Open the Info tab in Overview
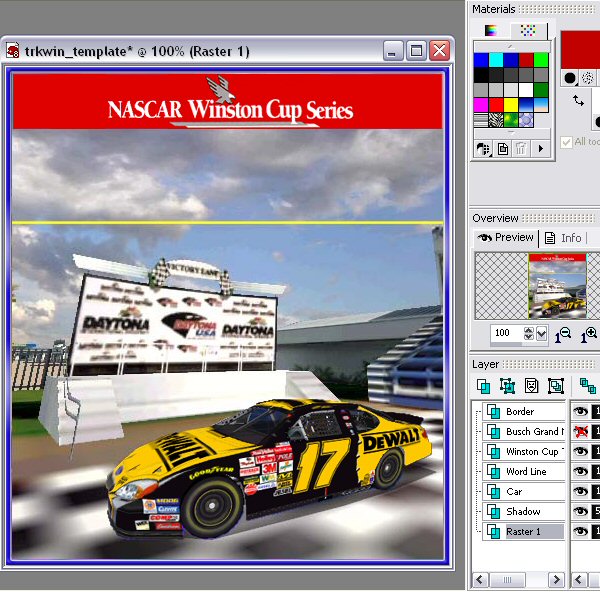This screenshot has height=592, width=600. (x=563, y=238)
